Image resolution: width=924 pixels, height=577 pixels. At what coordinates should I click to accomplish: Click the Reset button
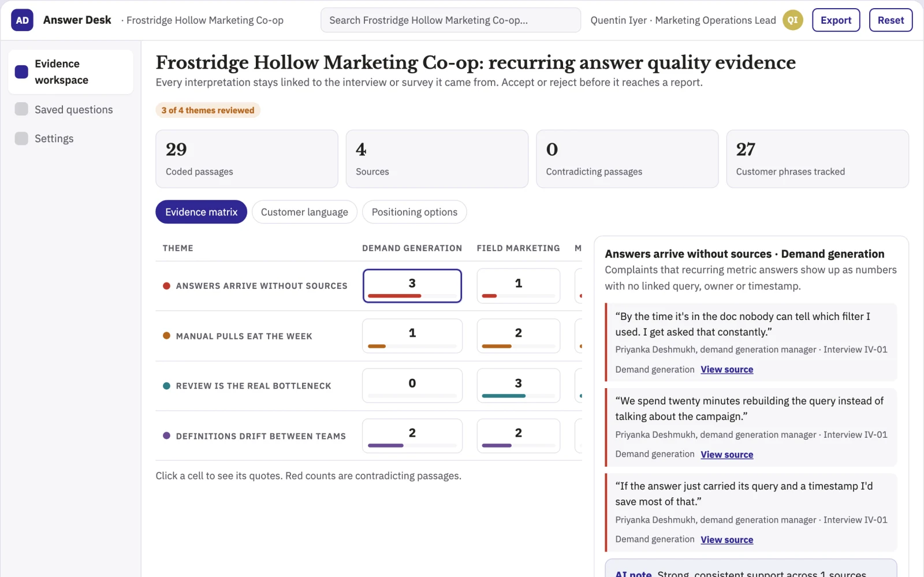pos(891,20)
